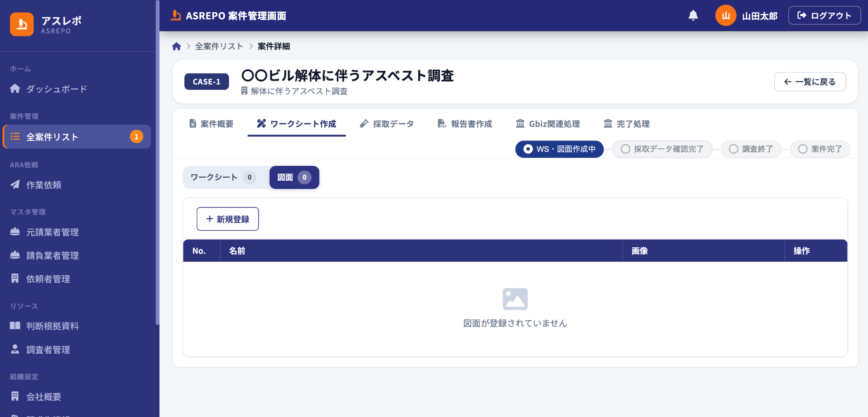868x417 pixels.
Task: Click the ○○ビル解体に伴うアスベスト調査 title
Action: coord(348,76)
